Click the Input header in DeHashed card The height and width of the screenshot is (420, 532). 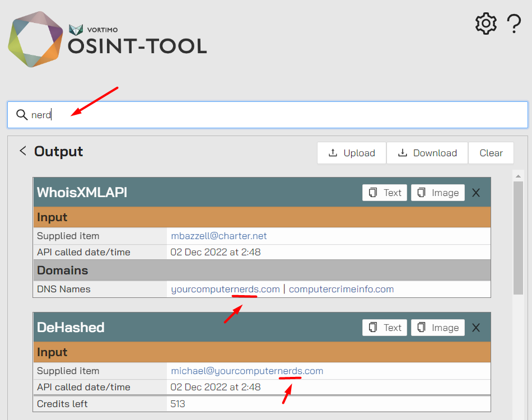coord(262,352)
